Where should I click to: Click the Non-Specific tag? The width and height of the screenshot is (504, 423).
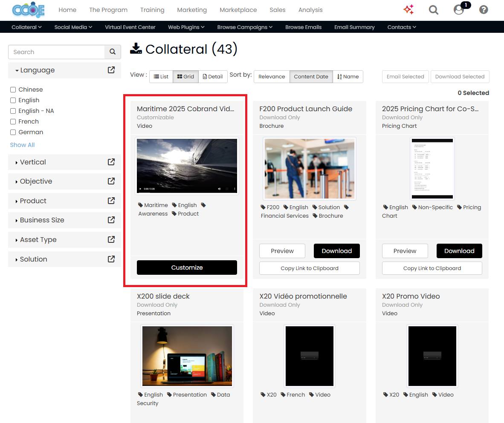point(432,207)
